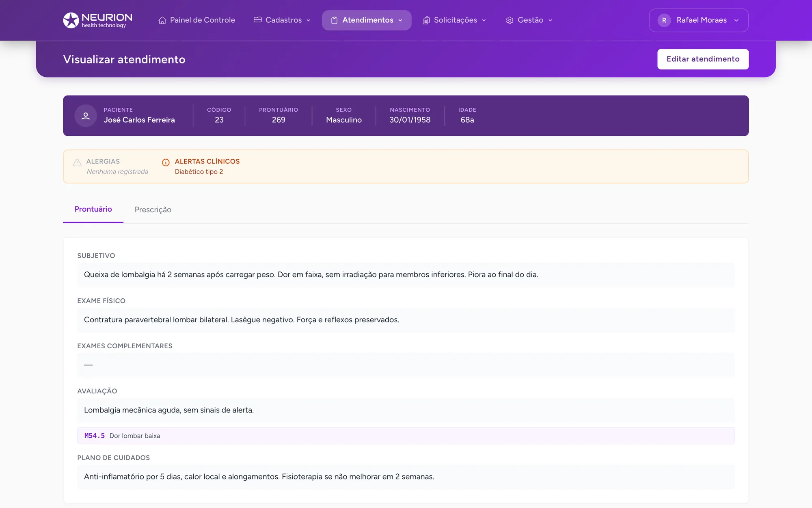Screen dimensions: 812x508
Task: Open the Atendimentos menu label
Action: [x=368, y=20]
